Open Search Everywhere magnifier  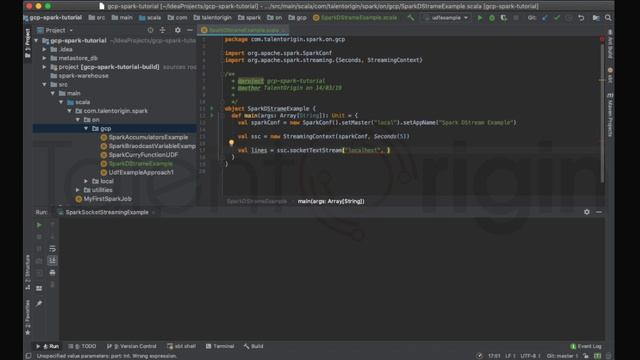[608, 18]
